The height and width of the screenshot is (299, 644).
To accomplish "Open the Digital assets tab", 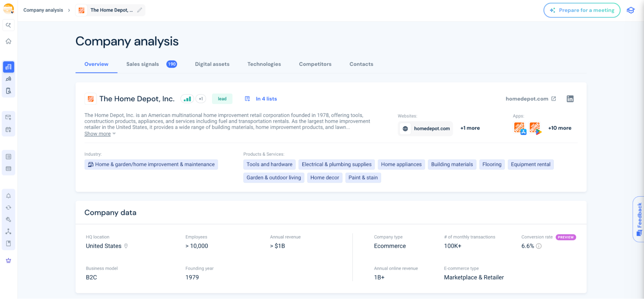I will coord(212,64).
